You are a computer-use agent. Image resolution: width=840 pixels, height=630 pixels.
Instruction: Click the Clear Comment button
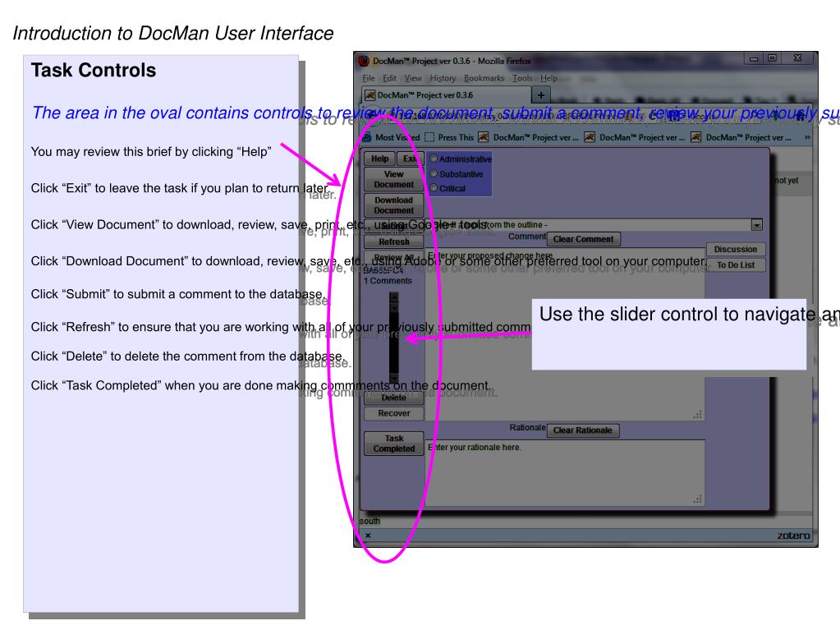pyautogui.click(x=583, y=239)
